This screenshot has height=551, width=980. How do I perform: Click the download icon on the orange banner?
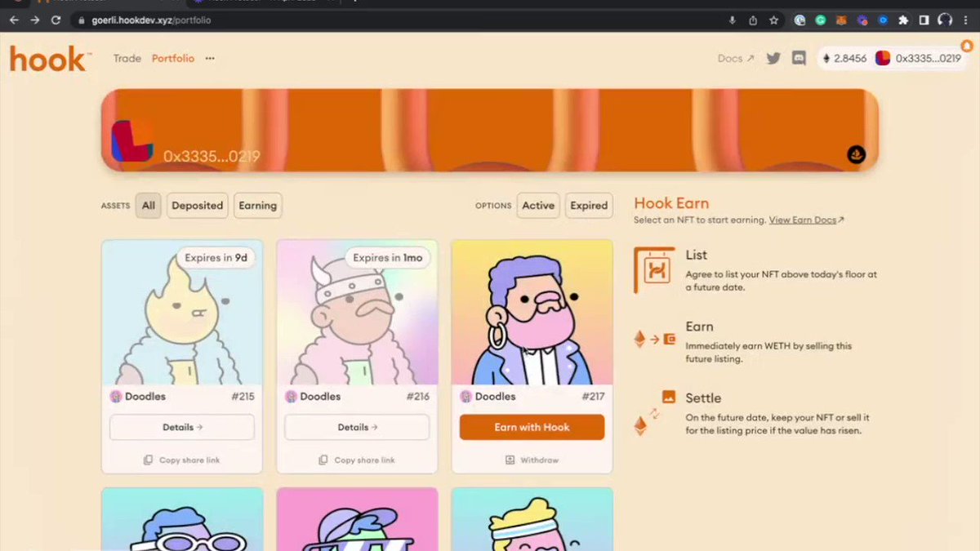tap(856, 154)
